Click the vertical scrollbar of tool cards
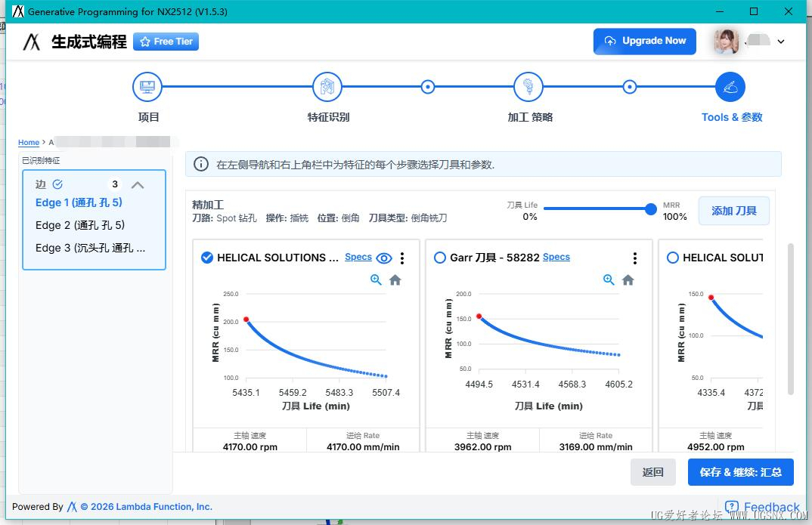The width and height of the screenshot is (812, 525). (790, 319)
